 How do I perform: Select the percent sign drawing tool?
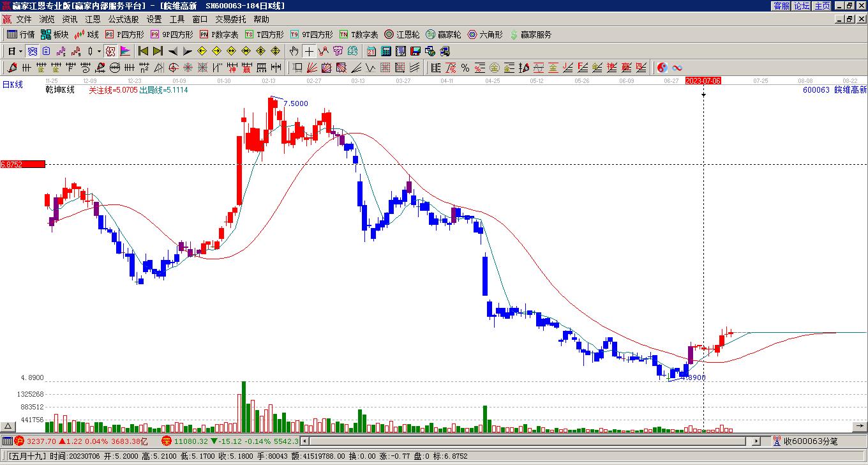(x=465, y=68)
